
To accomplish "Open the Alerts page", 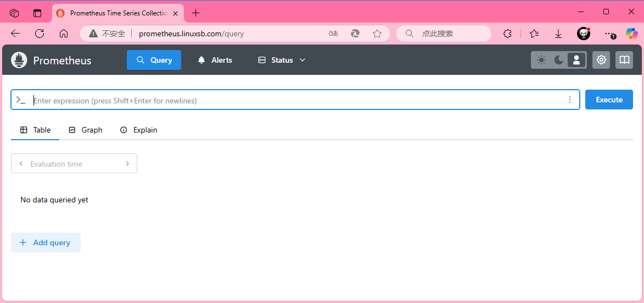I will point(215,60).
